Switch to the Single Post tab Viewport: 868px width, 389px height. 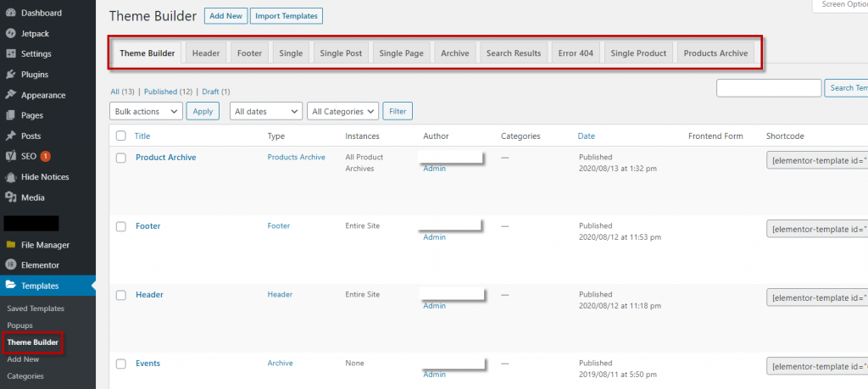pos(341,53)
